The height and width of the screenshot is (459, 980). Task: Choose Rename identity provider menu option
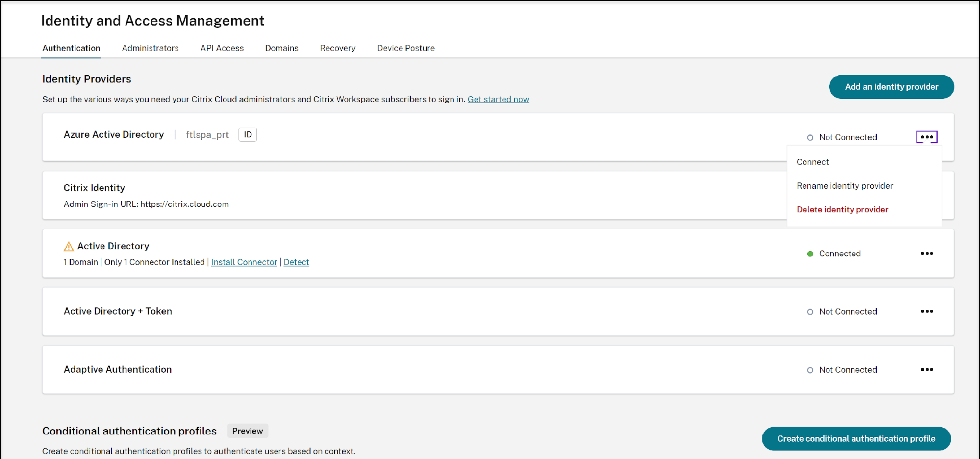(845, 186)
